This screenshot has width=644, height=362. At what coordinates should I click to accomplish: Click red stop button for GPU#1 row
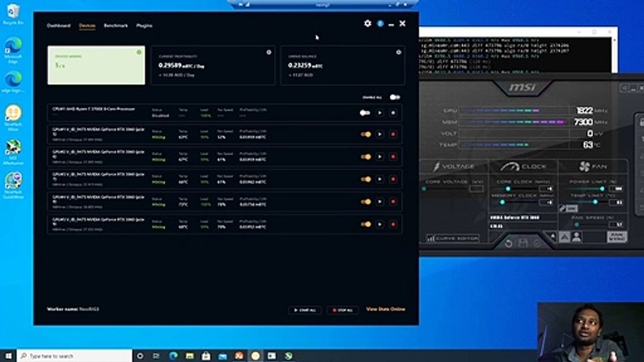click(393, 134)
